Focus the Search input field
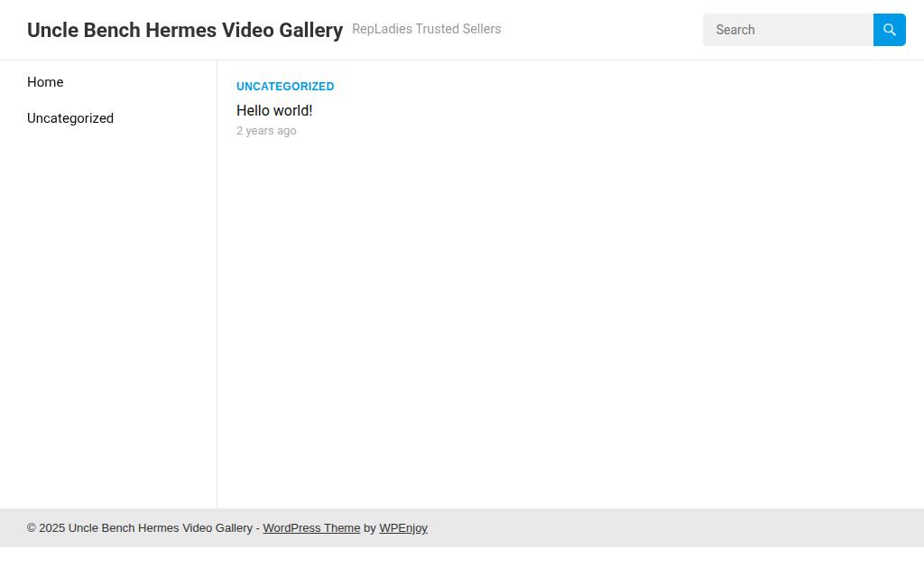924x568 pixels. point(788,30)
